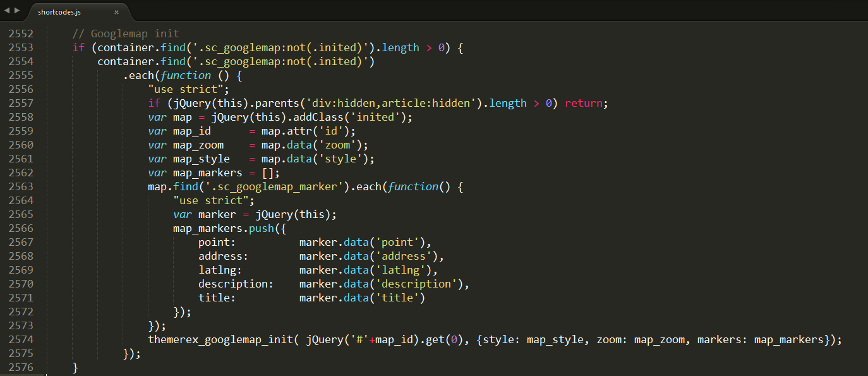Click the 'map_id' variable declaration on line 2559
The height and width of the screenshot is (376, 868).
coord(192,131)
